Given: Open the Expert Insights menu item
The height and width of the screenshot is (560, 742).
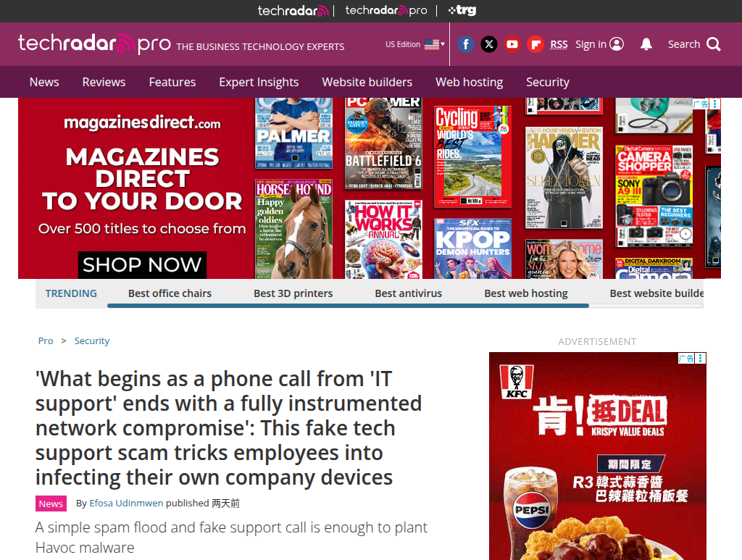Looking at the screenshot, I should tap(259, 82).
